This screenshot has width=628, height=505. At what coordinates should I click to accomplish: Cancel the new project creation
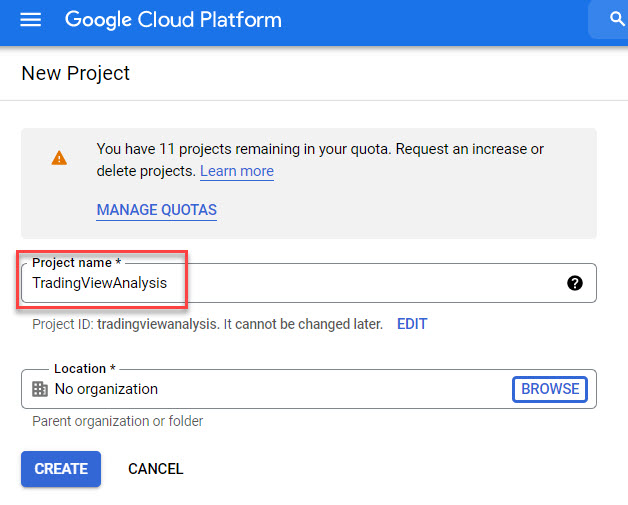pos(155,469)
